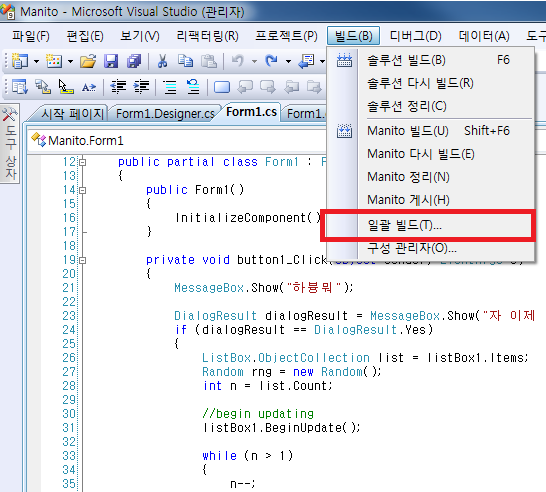The width and height of the screenshot is (546, 492).
Task: Choose 솔루션 다시 빌드(R) from the menu
Action: point(430,83)
